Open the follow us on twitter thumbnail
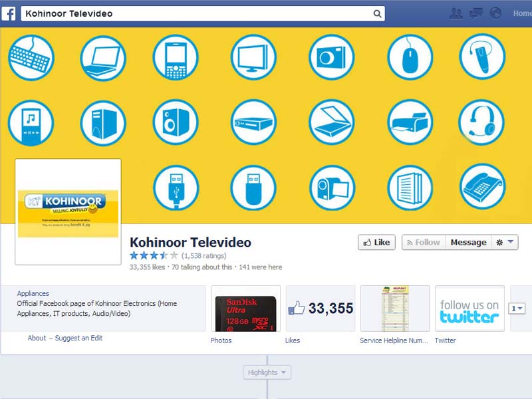The height and width of the screenshot is (399, 532). pyautogui.click(x=469, y=309)
